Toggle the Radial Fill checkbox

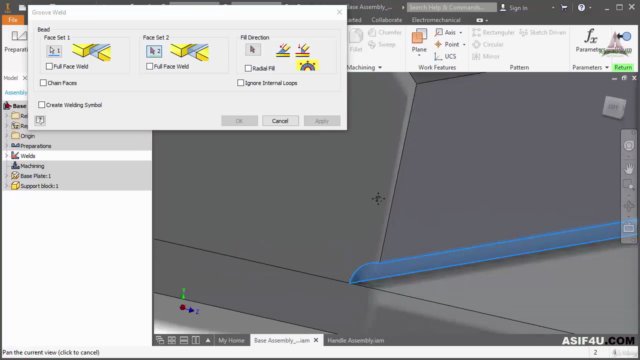(x=248, y=68)
